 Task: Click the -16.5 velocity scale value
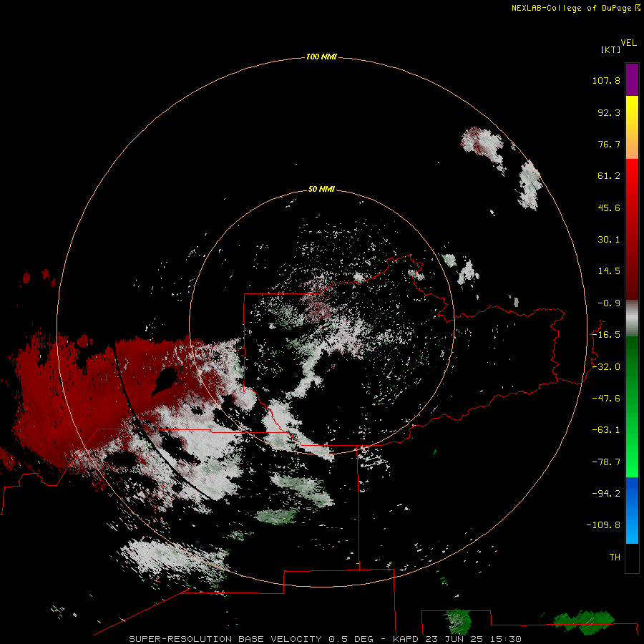tap(606, 335)
